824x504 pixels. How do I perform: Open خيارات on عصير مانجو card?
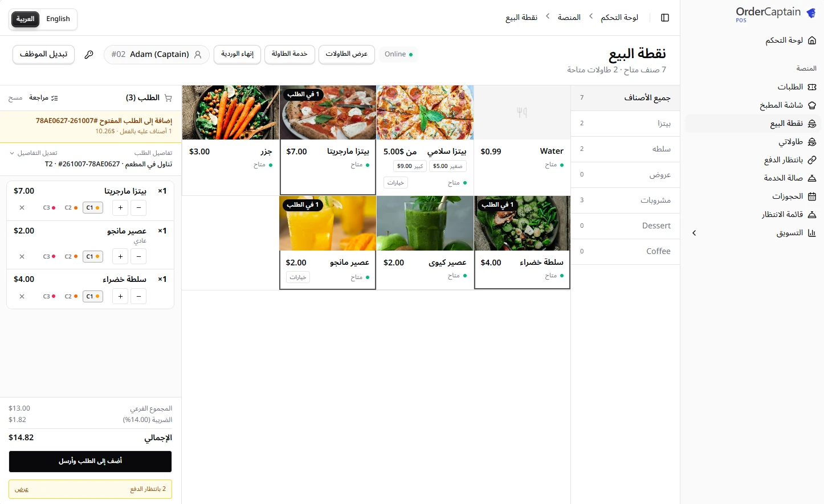click(x=298, y=277)
